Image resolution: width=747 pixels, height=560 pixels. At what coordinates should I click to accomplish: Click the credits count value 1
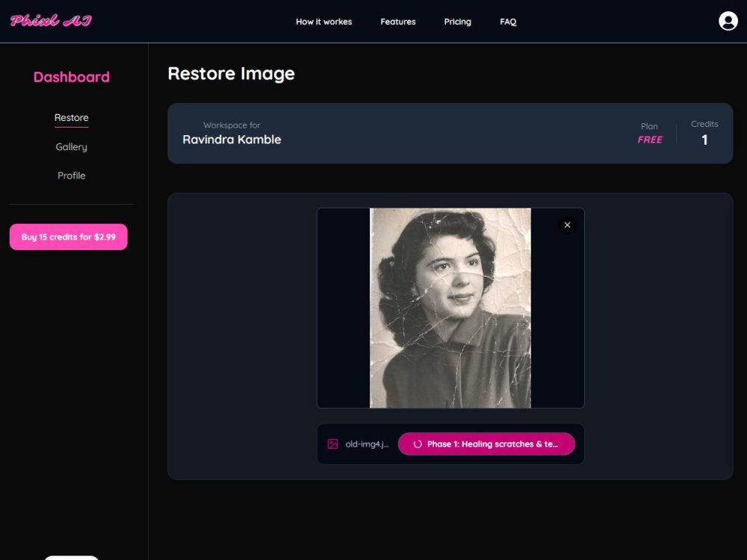tap(704, 140)
